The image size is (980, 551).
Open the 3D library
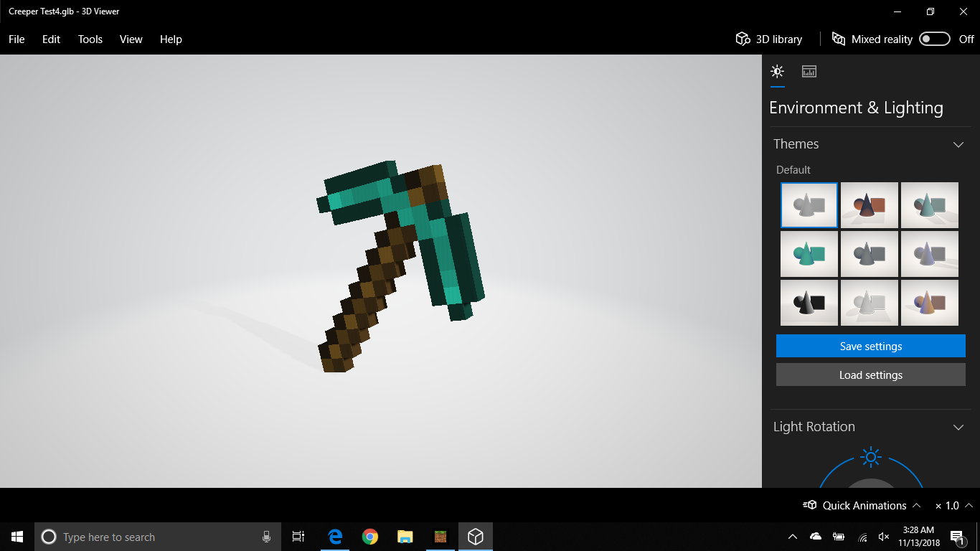[769, 39]
